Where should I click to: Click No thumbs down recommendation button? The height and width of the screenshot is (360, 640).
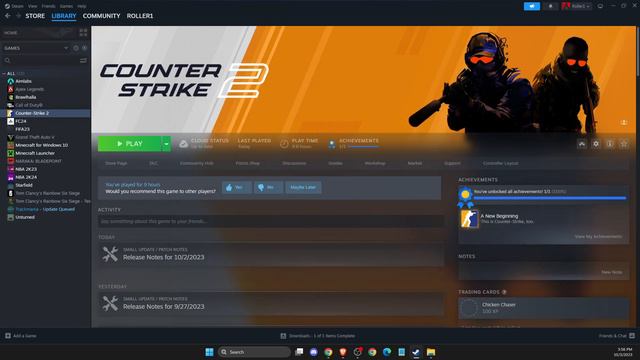tap(268, 187)
